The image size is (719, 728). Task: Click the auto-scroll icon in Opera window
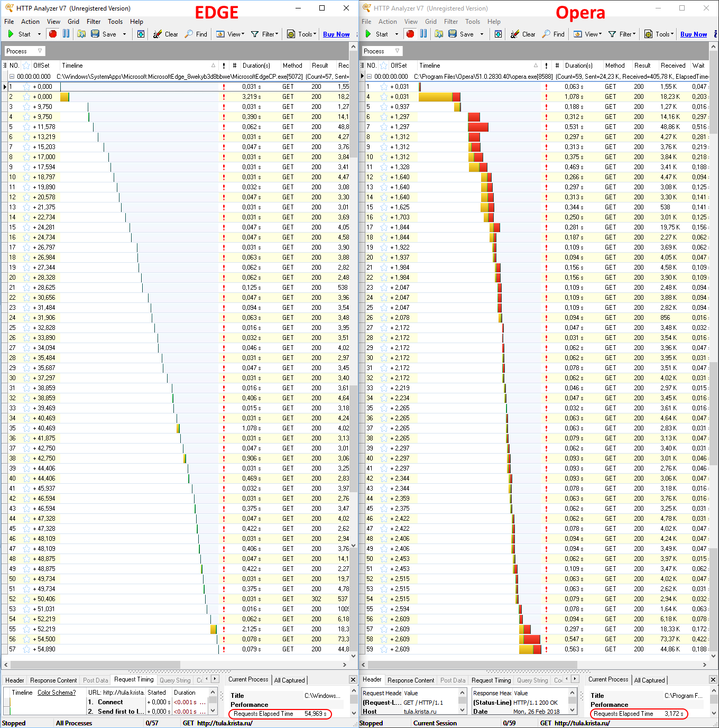pos(498,34)
